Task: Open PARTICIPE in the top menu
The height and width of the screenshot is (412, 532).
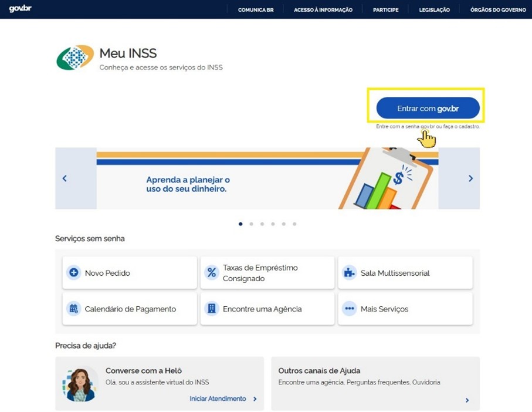Action: click(x=385, y=9)
